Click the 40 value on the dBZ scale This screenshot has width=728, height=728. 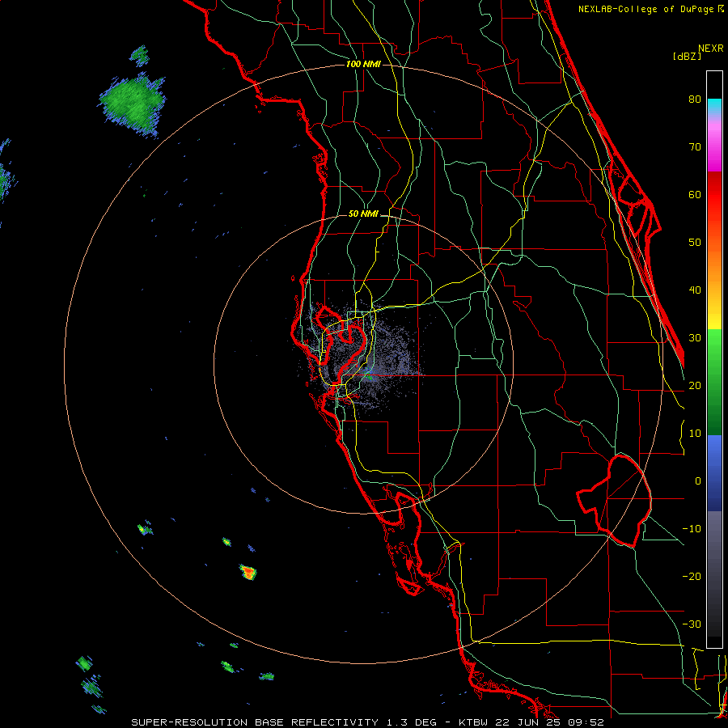tap(695, 290)
